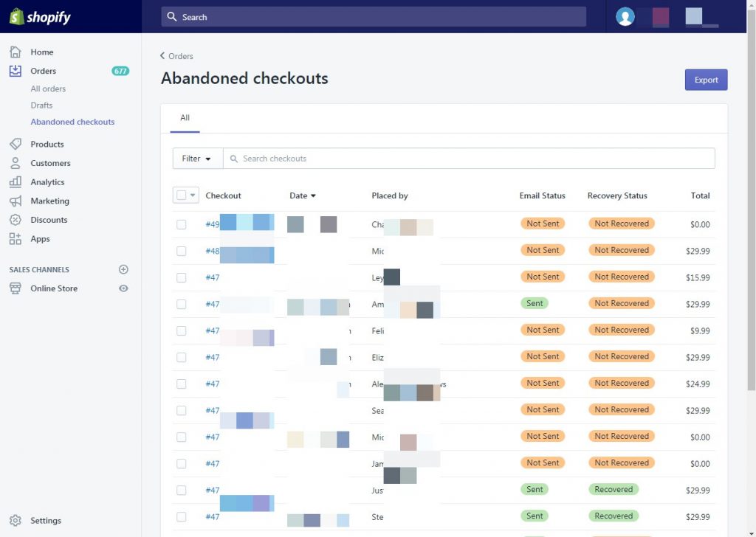Open Discounts via the percent badge icon
Viewport: 756px width, 537px height.
16,220
